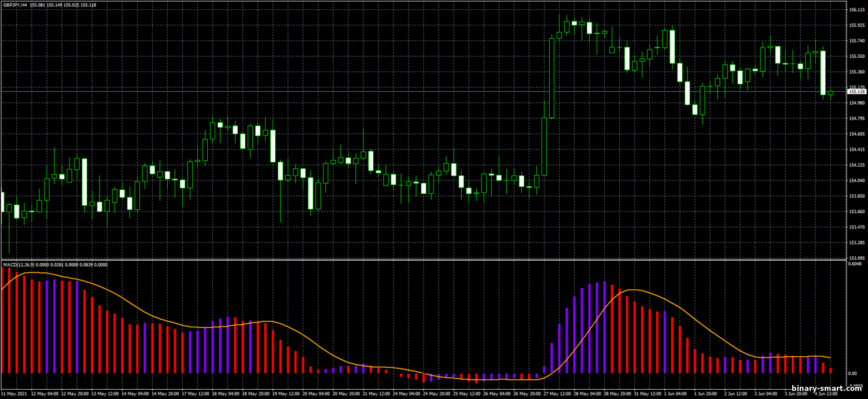Image resolution: width=868 pixels, height=399 pixels.
Task: Click the 153.660 price scale label
Action: [857, 212]
